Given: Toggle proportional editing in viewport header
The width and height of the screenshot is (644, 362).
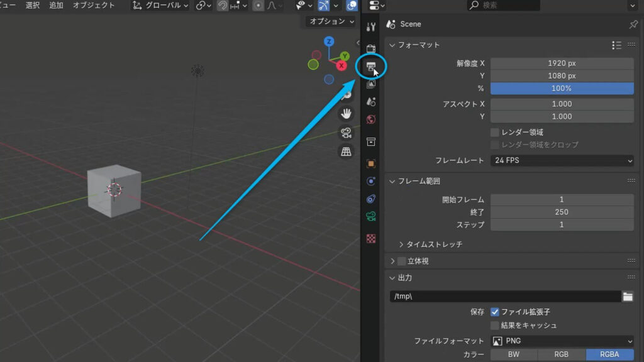Looking at the screenshot, I should click(x=258, y=5).
